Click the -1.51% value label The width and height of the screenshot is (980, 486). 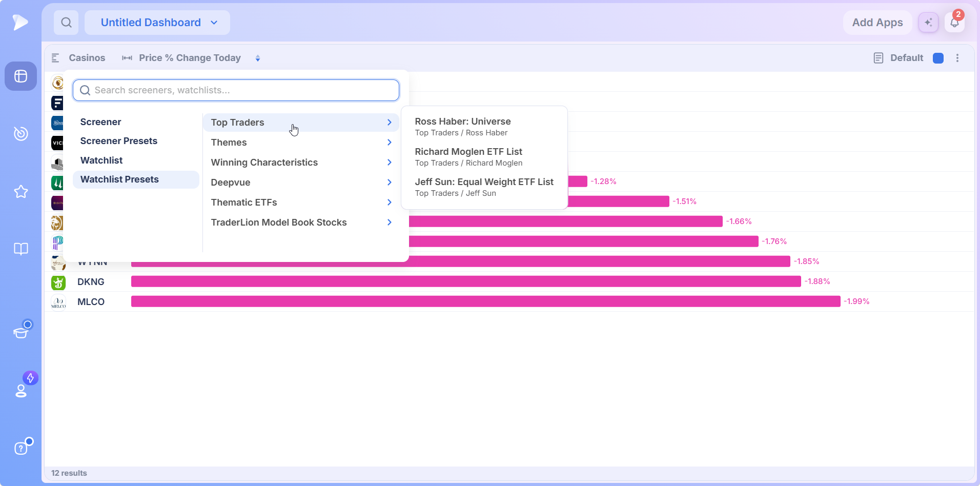tap(684, 201)
